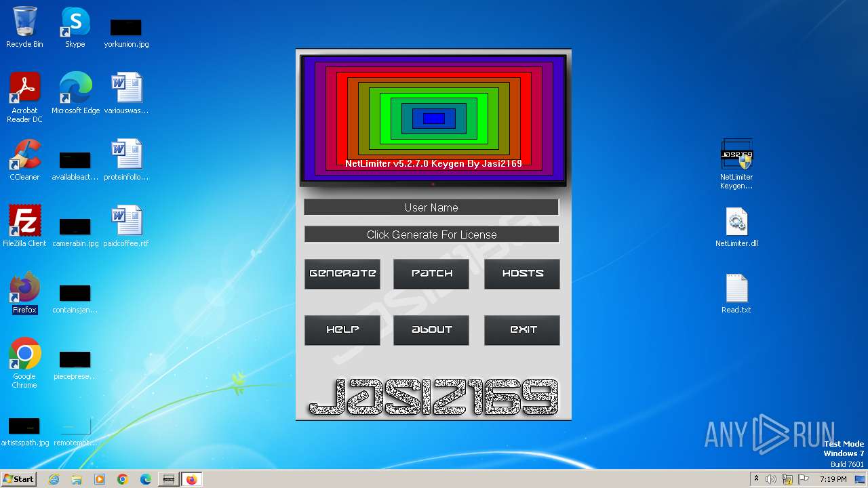The image size is (868, 488).
Task: Select the proteinfollo... Word document
Action: [126, 159]
